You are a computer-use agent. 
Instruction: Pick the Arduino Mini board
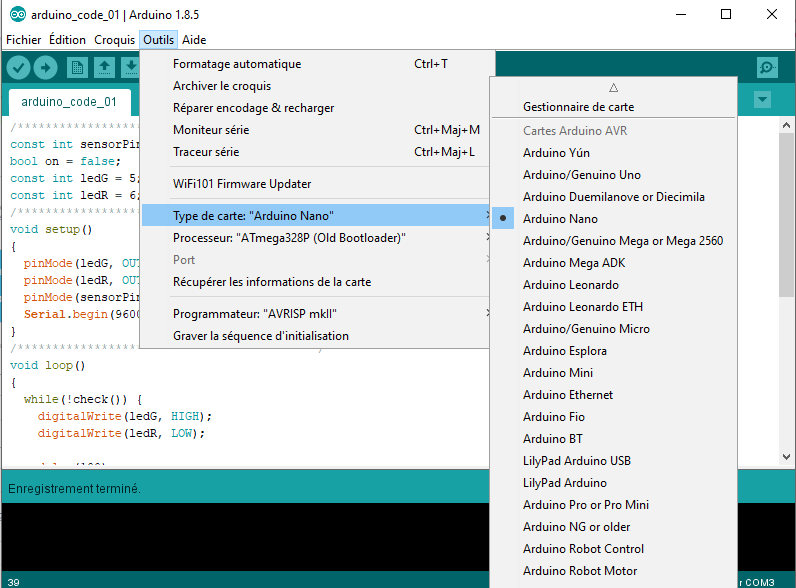613,373
